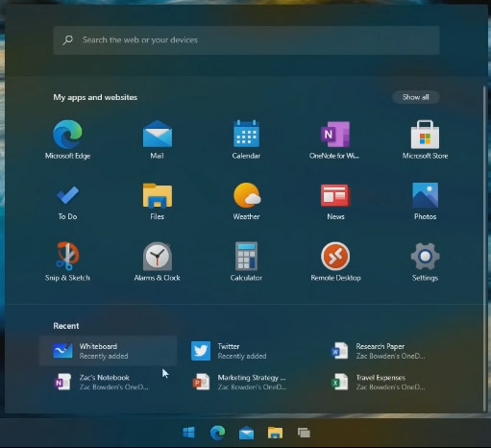Open the Calendar app
This screenshot has height=448, width=491.
(x=246, y=139)
